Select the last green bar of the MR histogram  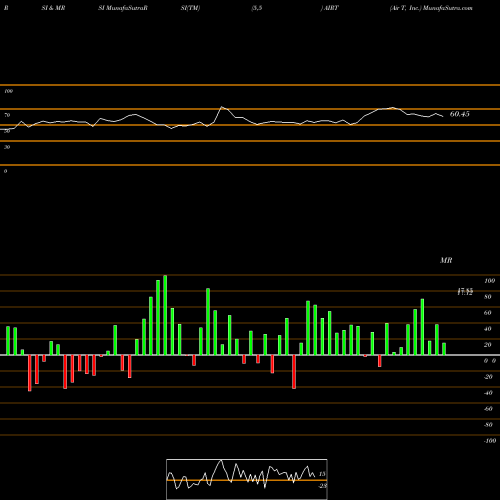point(444,349)
